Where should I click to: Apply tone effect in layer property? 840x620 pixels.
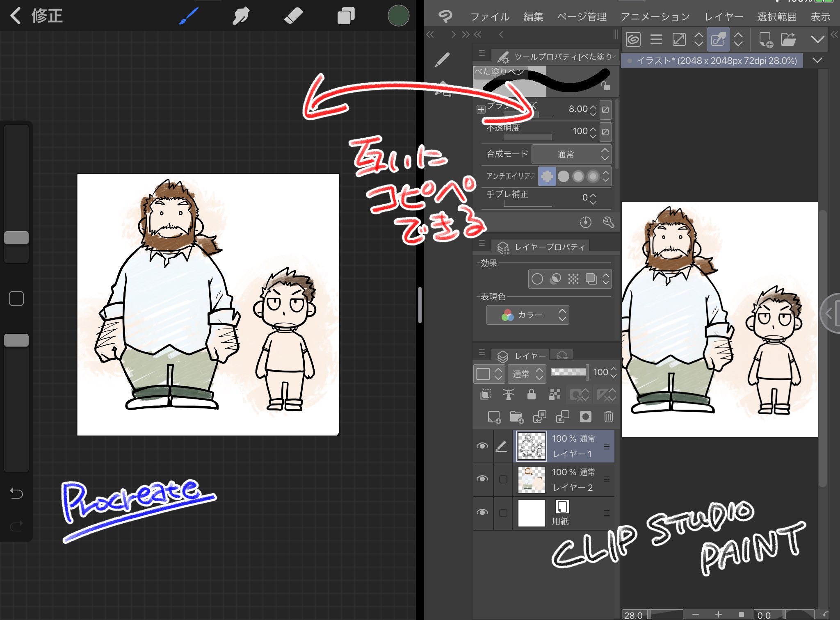[573, 279]
